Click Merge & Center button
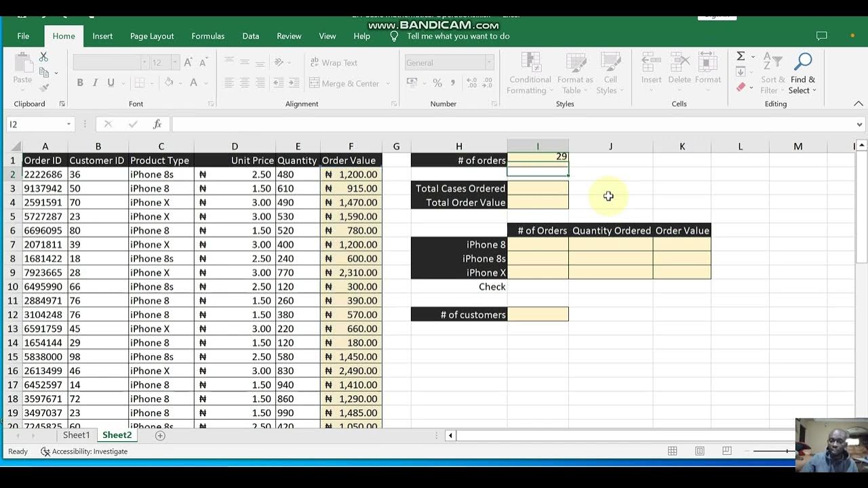 click(x=344, y=83)
